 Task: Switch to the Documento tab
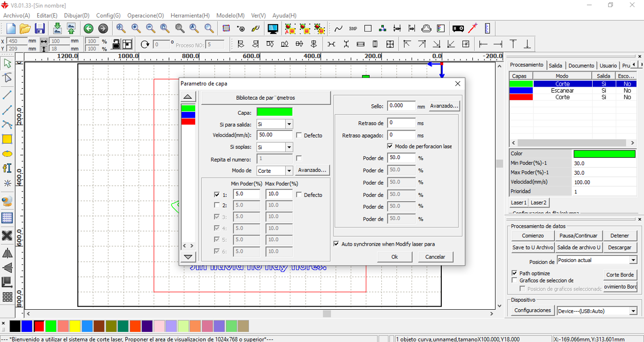[x=581, y=65]
